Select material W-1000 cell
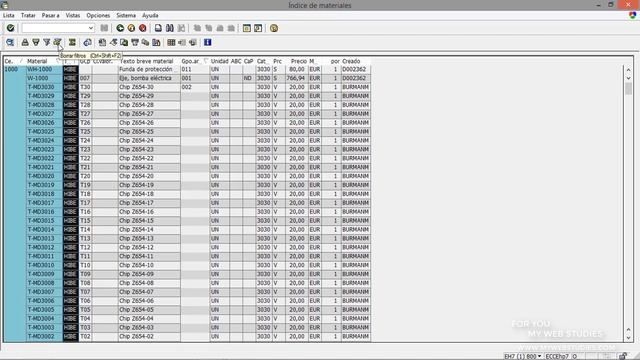 (44, 78)
